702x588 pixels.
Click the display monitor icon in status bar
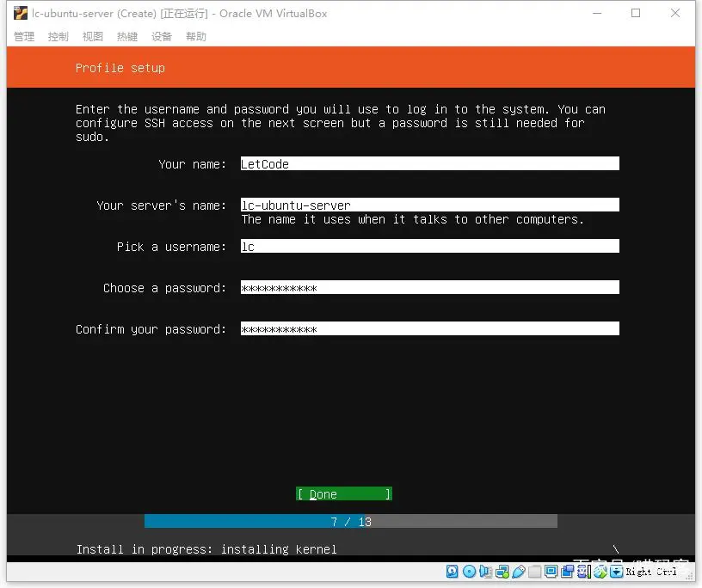(x=551, y=571)
